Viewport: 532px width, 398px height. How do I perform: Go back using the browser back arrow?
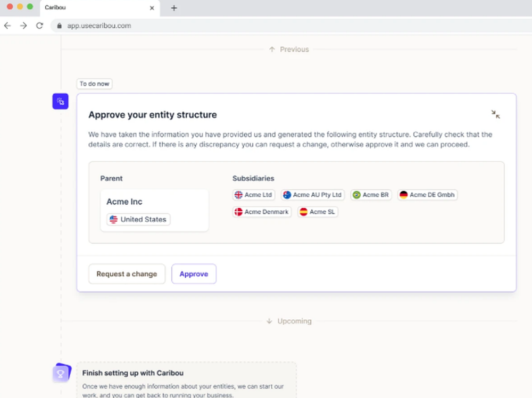coord(7,26)
